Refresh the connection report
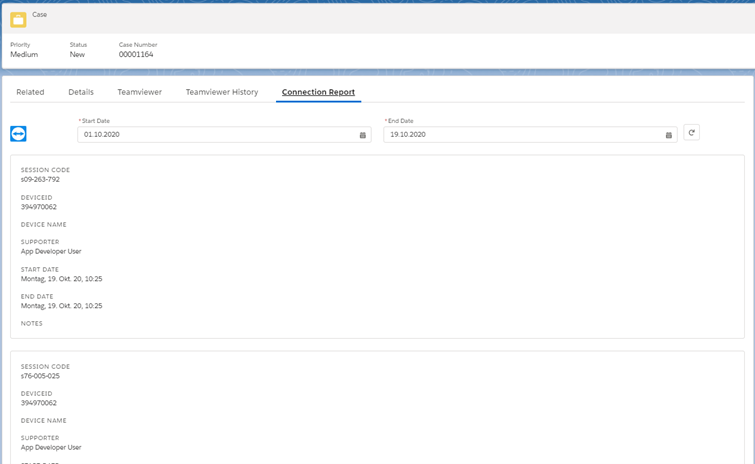Viewport: 755px width, 464px height. tap(691, 132)
